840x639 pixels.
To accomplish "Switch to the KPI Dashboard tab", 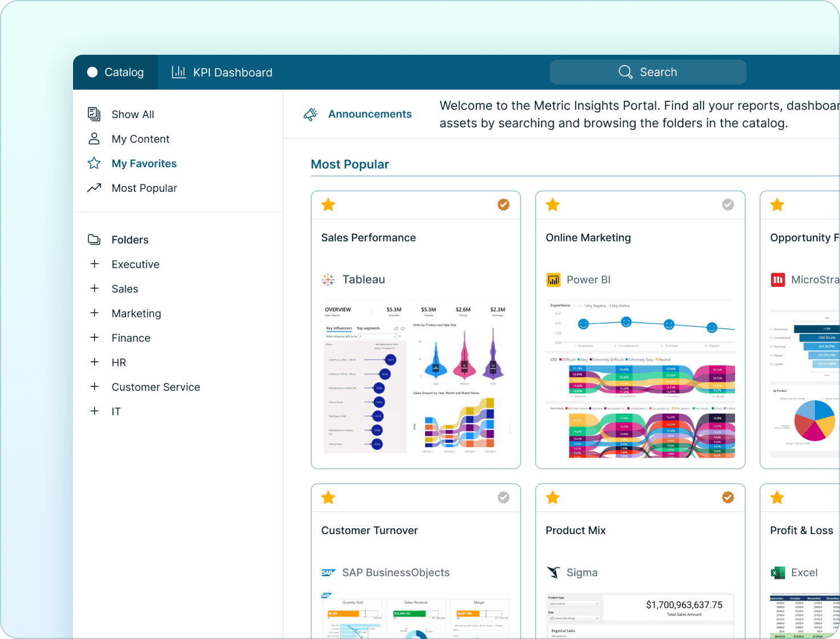I will pos(223,72).
